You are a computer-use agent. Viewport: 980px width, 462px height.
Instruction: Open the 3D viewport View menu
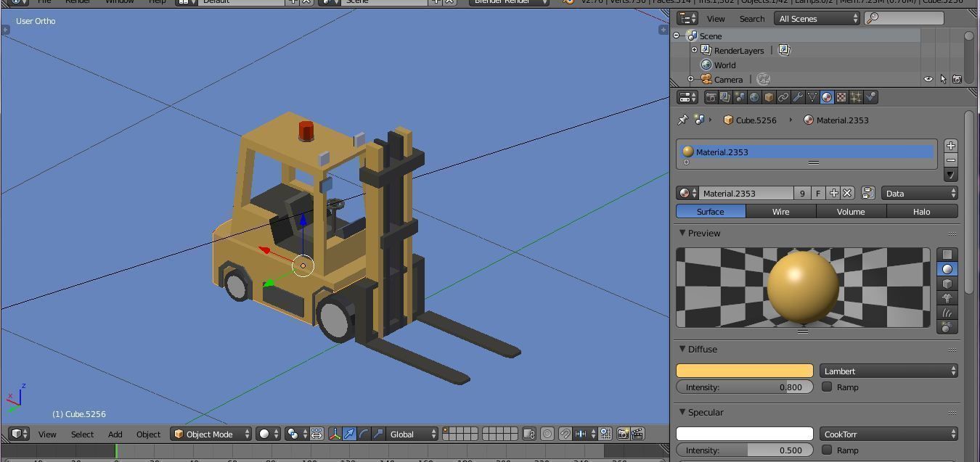click(47, 434)
